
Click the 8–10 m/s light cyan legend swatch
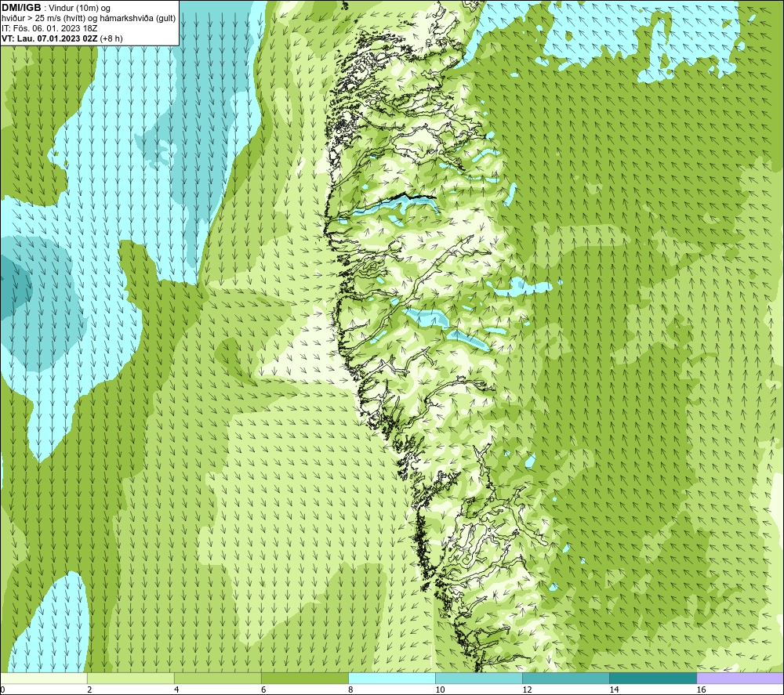tap(391, 678)
